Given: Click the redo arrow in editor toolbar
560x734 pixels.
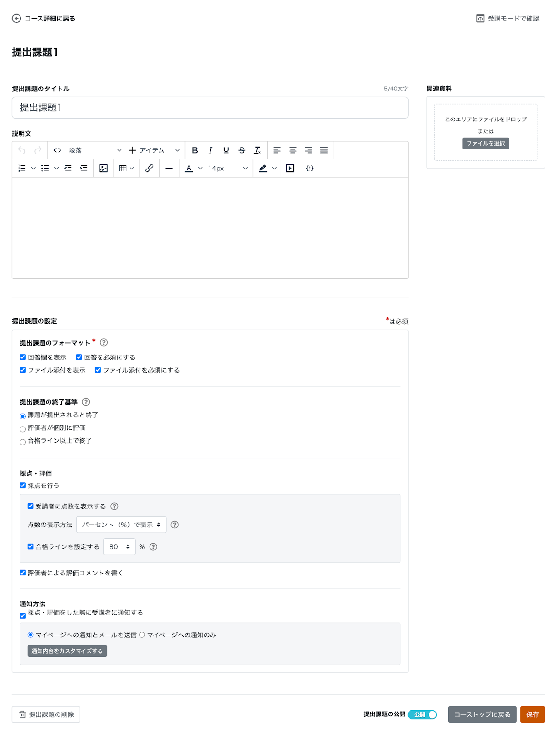Looking at the screenshot, I should (x=38, y=150).
